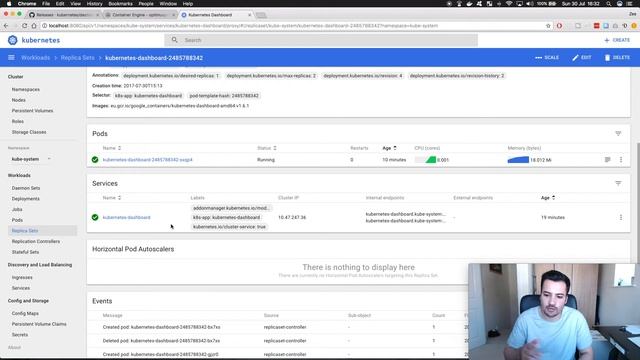Open Roles in the sidebar
Screen dimensions: 640x360
pyautogui.click(x=18, y=121)
